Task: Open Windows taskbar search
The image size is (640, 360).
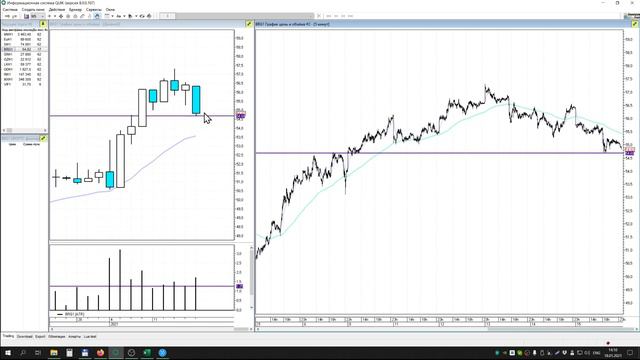Action: 23,353
